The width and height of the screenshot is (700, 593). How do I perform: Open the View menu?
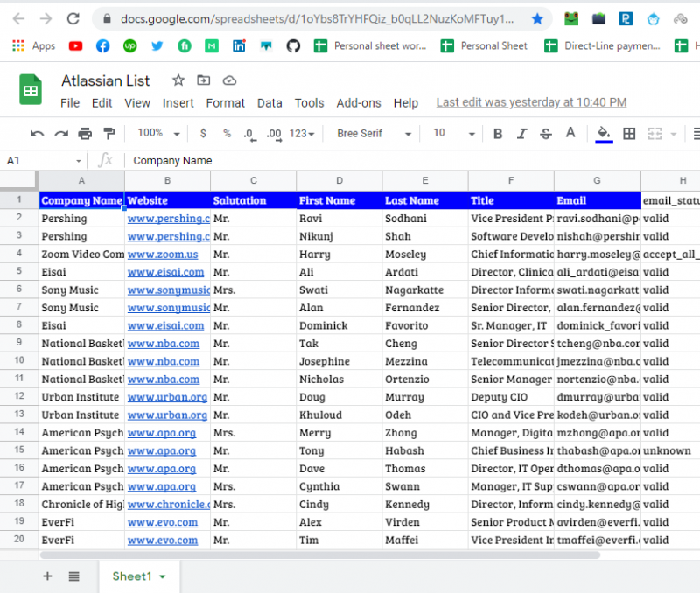click(137, 103)
